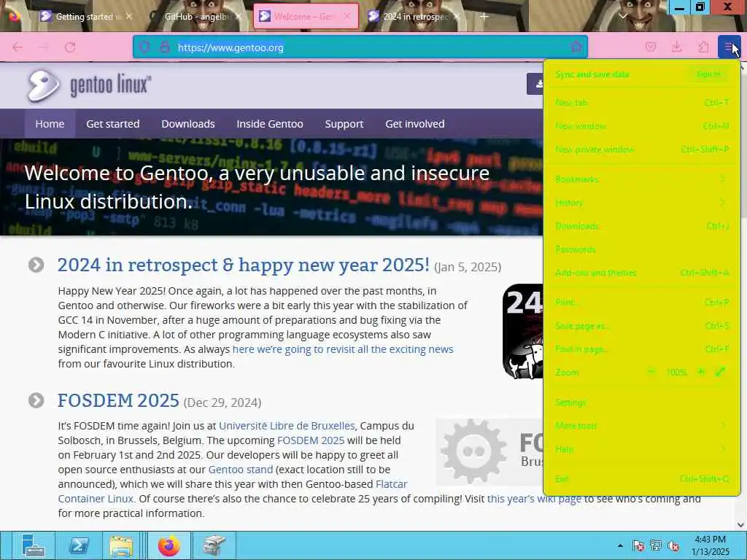Open Inside Gentoo nav link

pos(270,124)
